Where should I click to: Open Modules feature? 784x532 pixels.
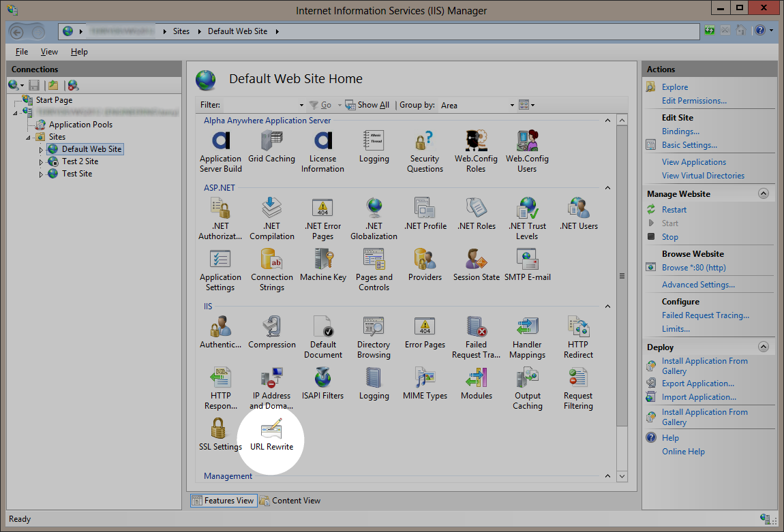pyautogui.click(x=476, y=384)
